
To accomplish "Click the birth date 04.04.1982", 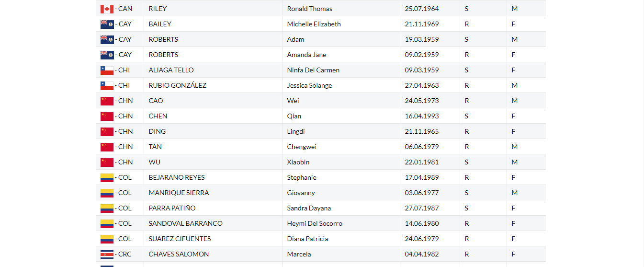I will 421,254.
